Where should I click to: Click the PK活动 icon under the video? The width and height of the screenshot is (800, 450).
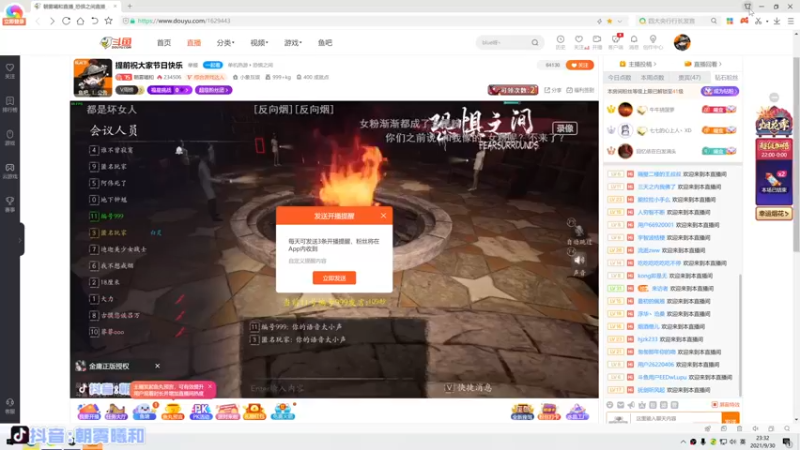point(201,411)
